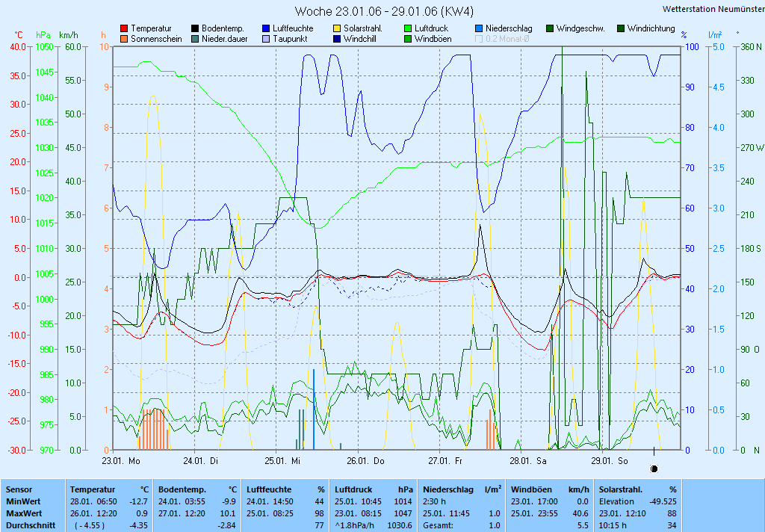Screen dimensions: 765x532
Task: Click the 270 W wind direction axis label
Action: (x=752, y=147)
